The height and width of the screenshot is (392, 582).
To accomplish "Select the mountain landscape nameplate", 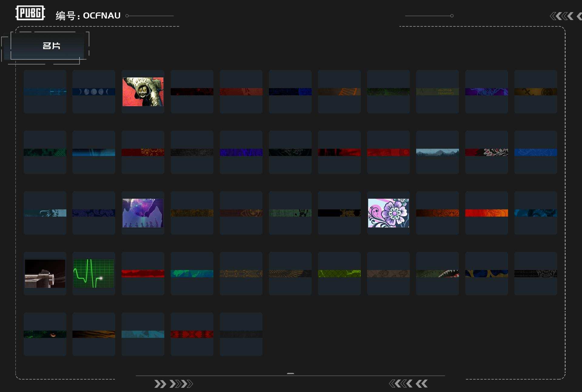I will [x=437, y=152].
